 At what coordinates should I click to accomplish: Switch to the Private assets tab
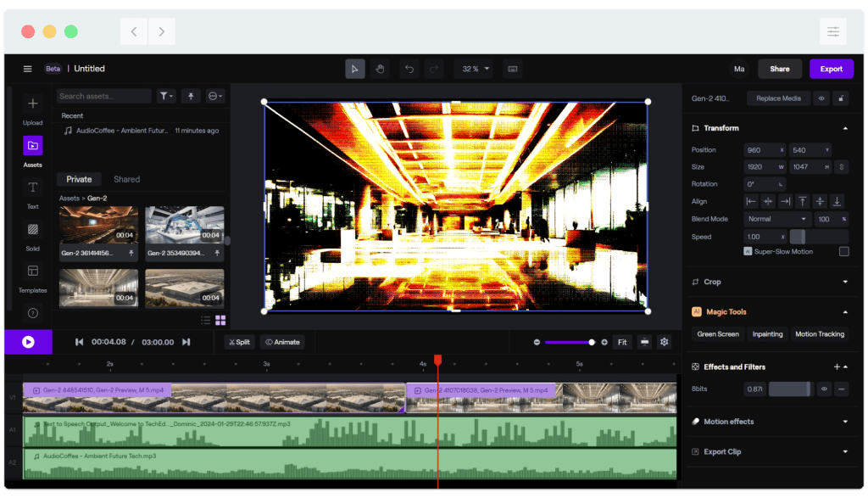click(x=79, y=179)
